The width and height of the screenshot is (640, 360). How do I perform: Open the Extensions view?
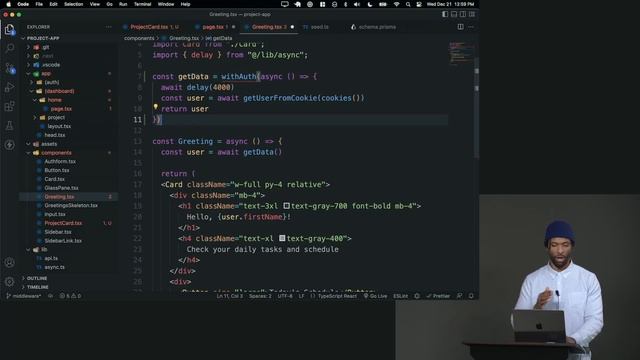[x=9, y=106]
